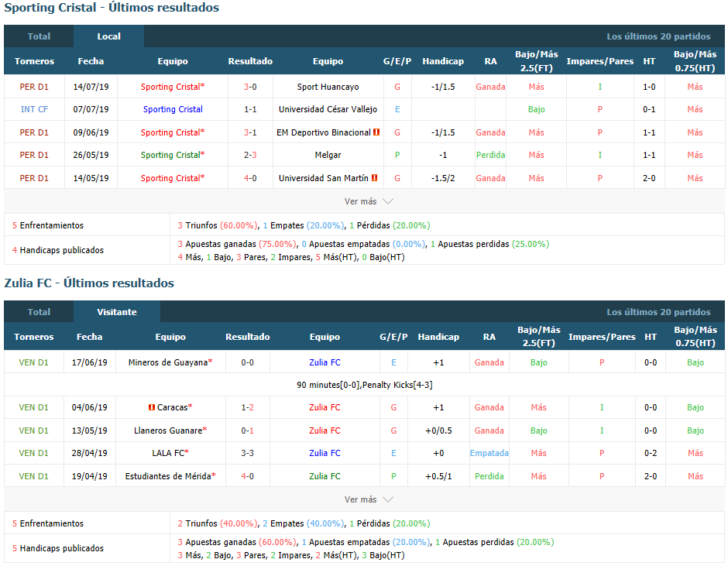Click PER D1 in 14/07/19 row

[34, 87]
